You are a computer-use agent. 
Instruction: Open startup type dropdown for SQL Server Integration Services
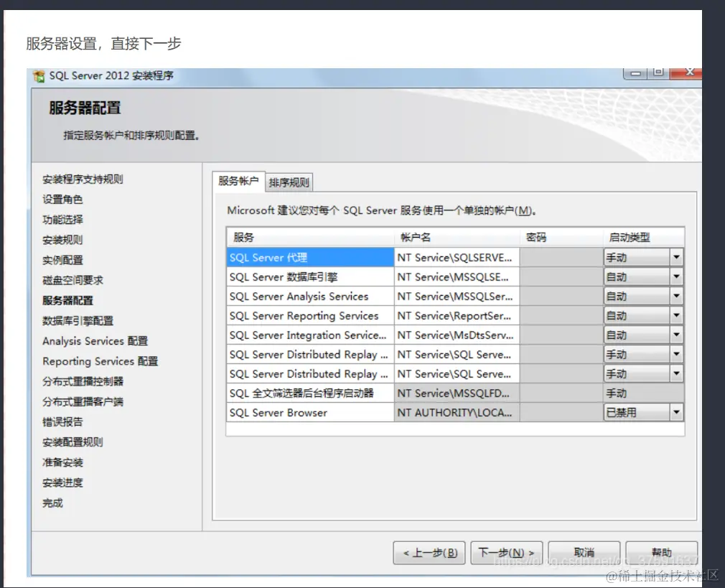pyautogui.click(x=676, y=335)
